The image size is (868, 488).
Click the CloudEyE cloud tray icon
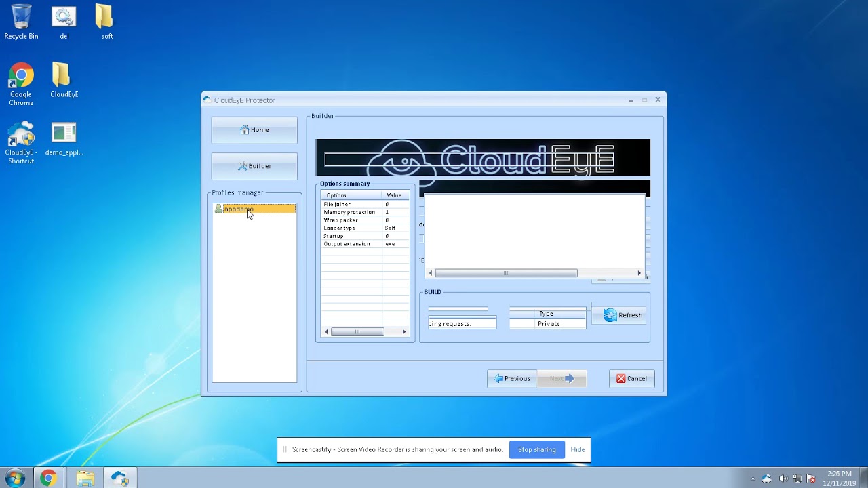click(767, 479)
